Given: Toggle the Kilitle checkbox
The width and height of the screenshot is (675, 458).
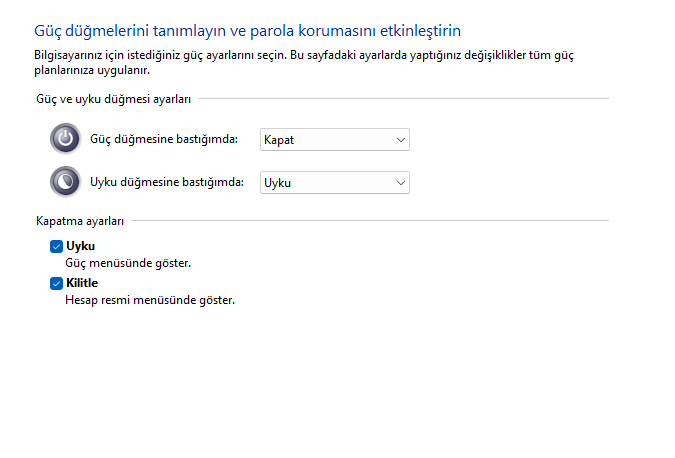Looking at the screenshot, I should [x=57, y=283].
